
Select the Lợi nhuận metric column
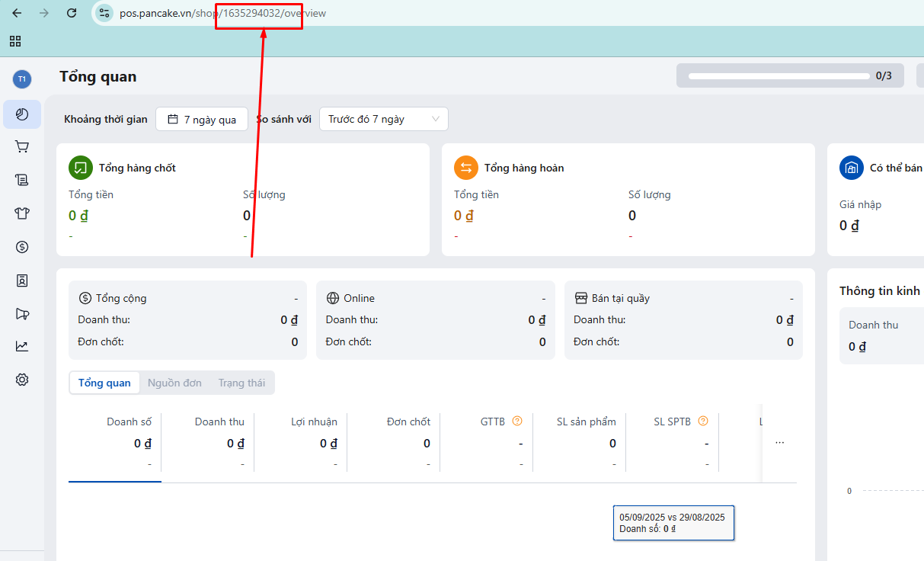pyautogui.click(x=300, y=443)
